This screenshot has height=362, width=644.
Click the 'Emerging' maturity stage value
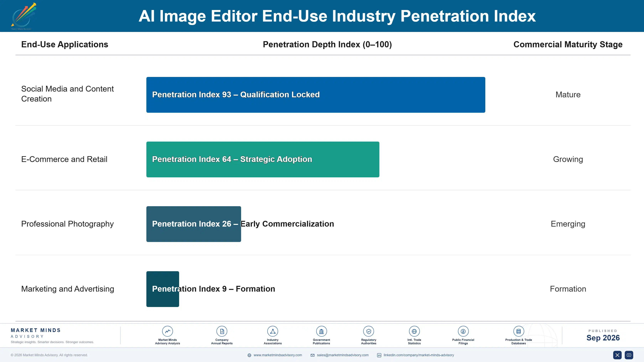pos(568,224)
